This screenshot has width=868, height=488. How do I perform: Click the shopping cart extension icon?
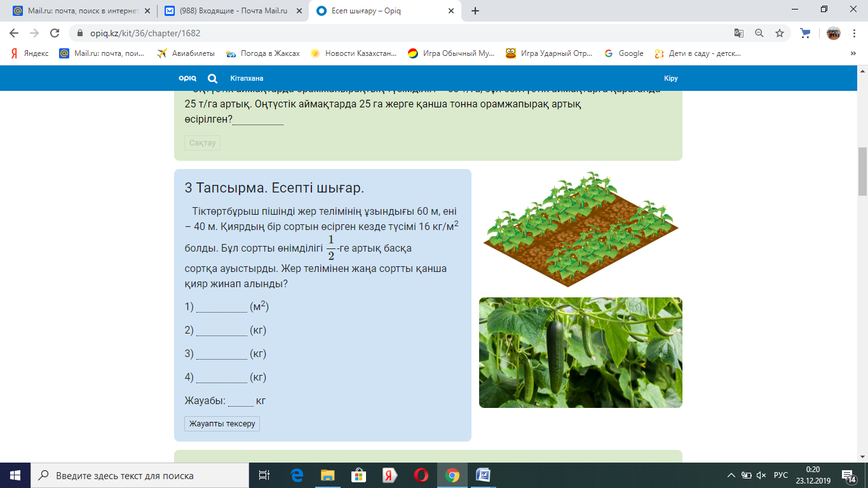click(x=805, y=33)
